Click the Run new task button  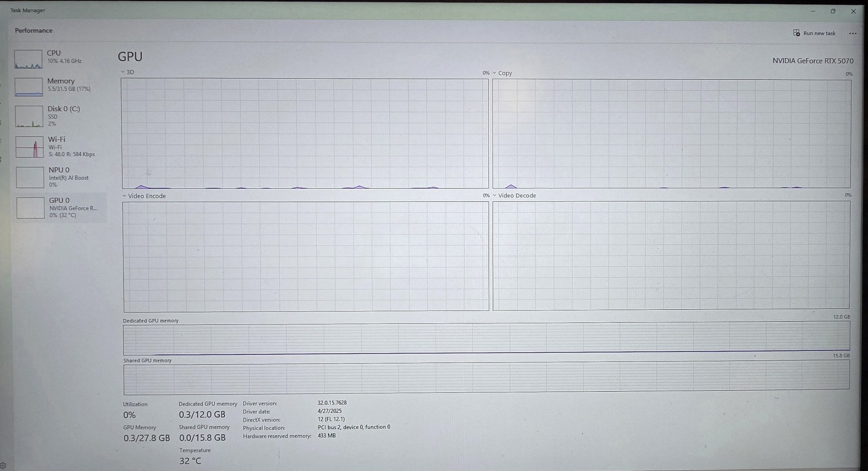pyautogui.click(x=814, y=33)
